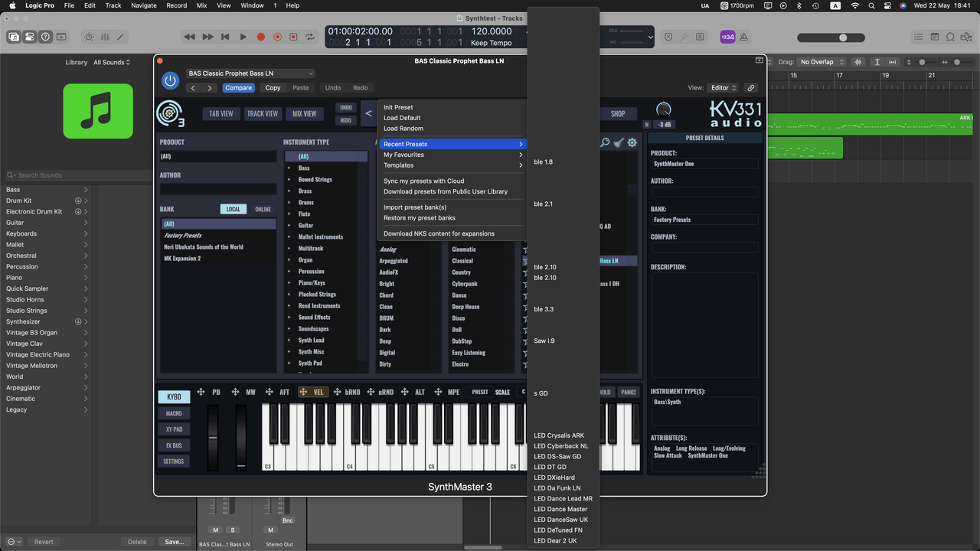Click the Save... button in Library
Screen dimensions: 980x551
click(x=175, y=542)
